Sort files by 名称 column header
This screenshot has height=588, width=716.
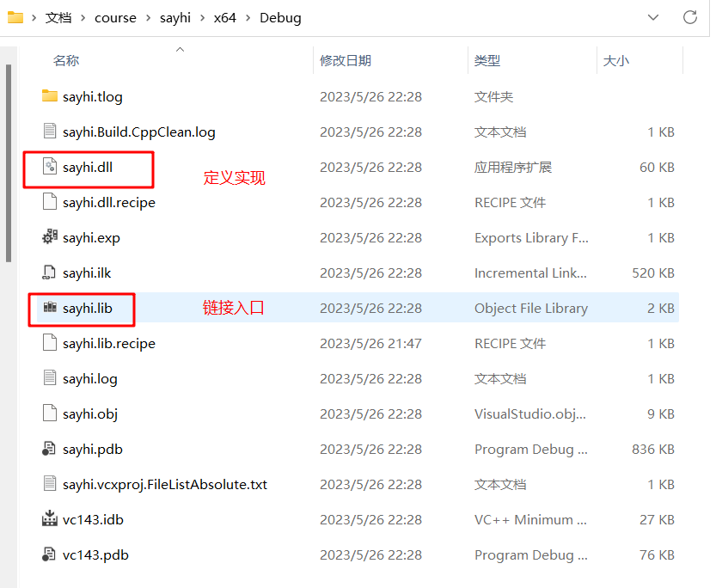coord(66,60)
